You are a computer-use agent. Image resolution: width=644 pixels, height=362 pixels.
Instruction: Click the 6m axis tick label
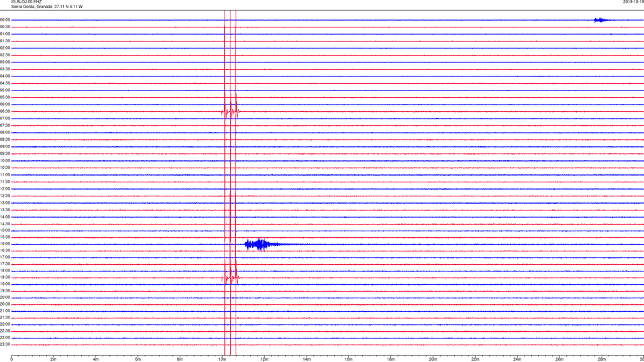(138, 359)
